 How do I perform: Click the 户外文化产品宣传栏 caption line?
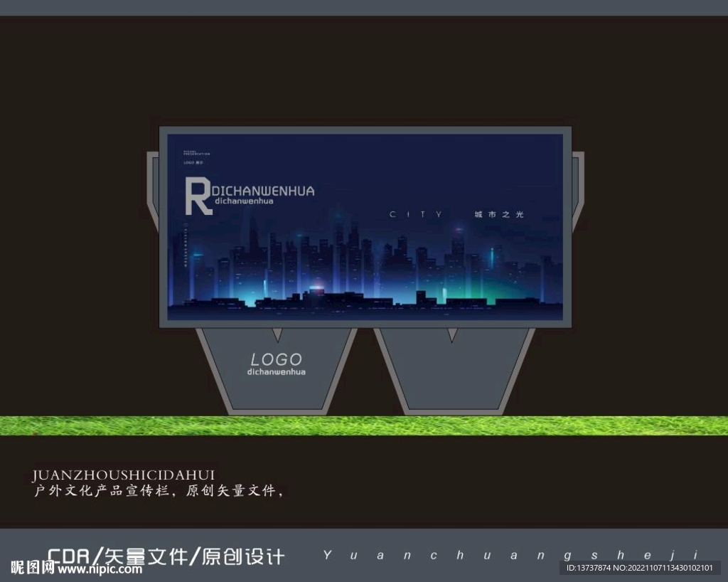pyautogui.click(x=159, y=490)
